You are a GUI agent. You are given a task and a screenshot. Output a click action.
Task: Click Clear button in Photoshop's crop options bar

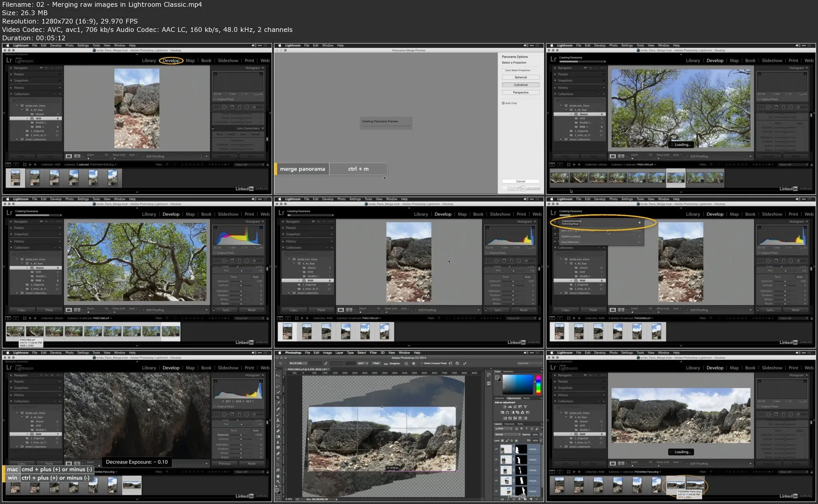376,364
